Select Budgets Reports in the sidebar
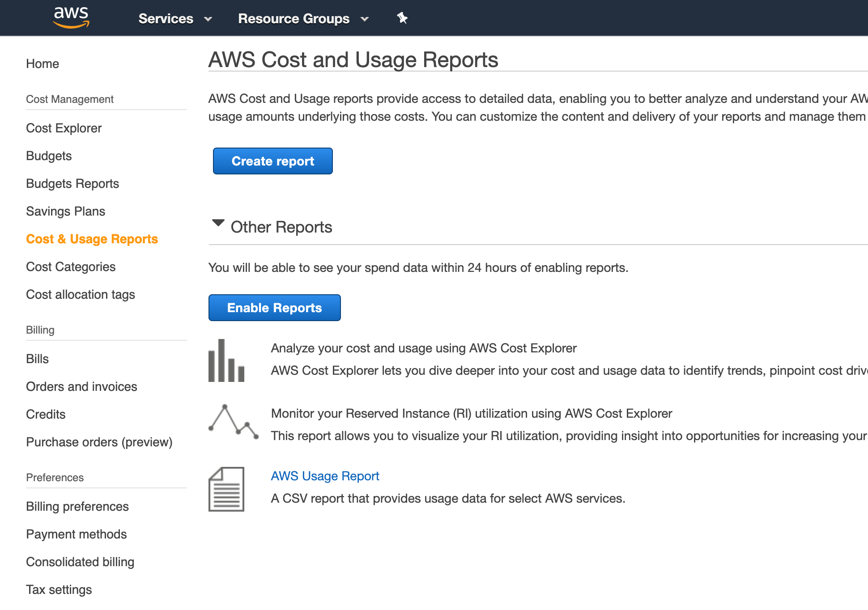The image size is (868, 610). (72, 183)
